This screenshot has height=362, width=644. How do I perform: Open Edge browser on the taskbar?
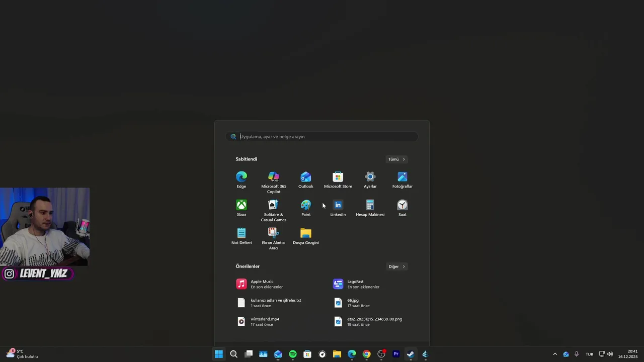tap(352, 354)
